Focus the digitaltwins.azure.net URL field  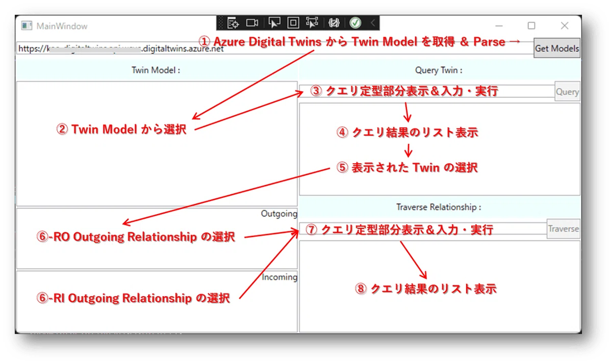pos(274,49)
